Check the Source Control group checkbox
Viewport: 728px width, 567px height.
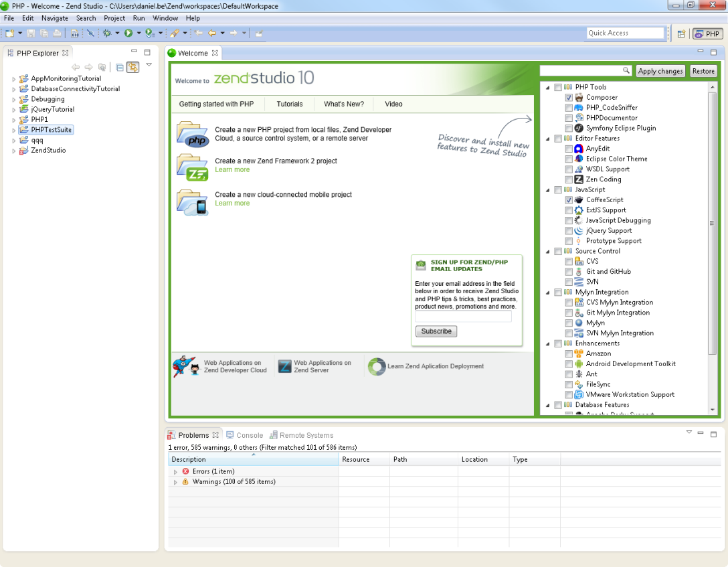point(558,251)
